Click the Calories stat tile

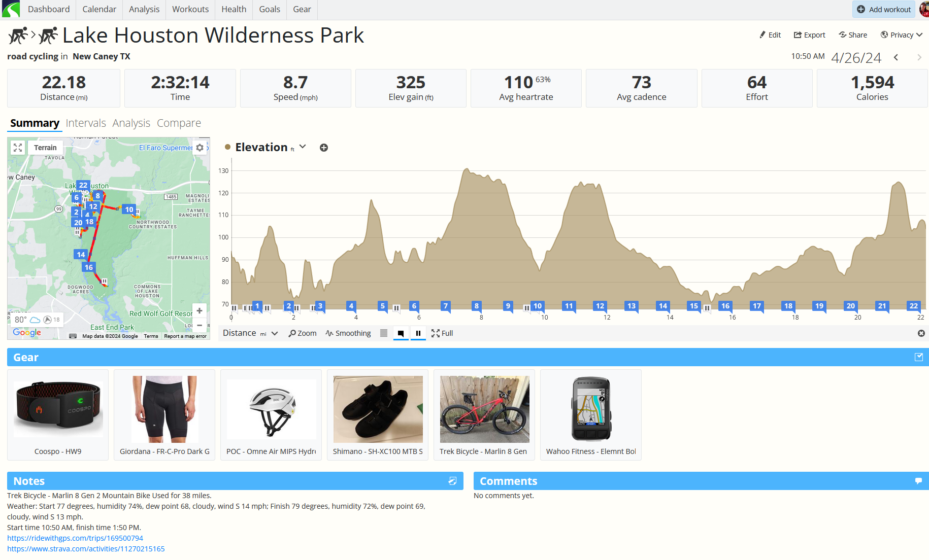click(x=872, y=88)
